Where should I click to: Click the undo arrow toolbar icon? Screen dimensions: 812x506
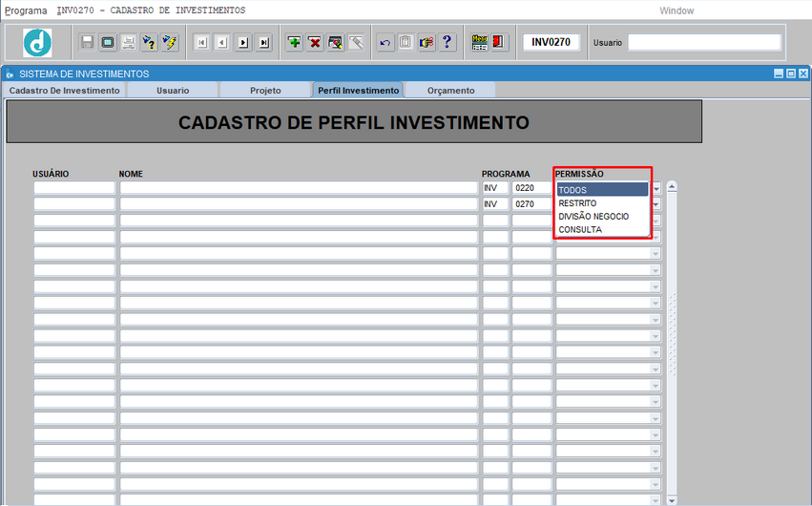pos(385,43)
